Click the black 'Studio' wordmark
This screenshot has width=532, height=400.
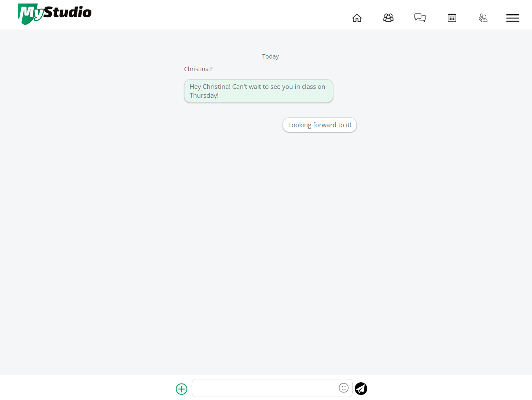point(67,12)
